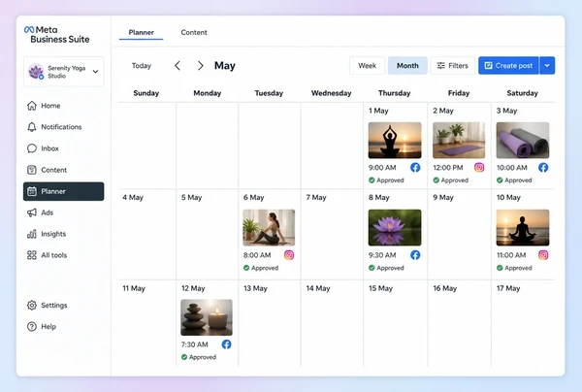Viewport: 582px width, 392px height.
Task: Click the Instagram icon on 10 May post
Action: [543, 255]
